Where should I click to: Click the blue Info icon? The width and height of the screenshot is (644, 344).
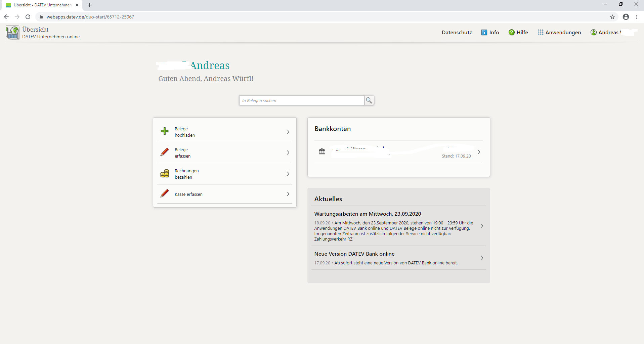click(484, 32)
